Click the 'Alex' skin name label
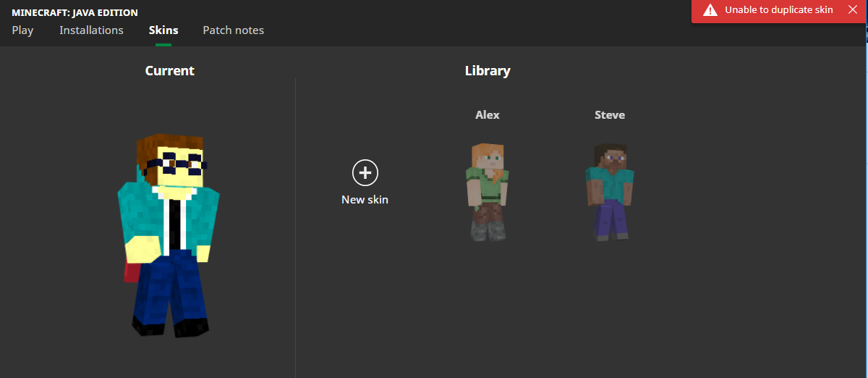 (x=487, y=114)
